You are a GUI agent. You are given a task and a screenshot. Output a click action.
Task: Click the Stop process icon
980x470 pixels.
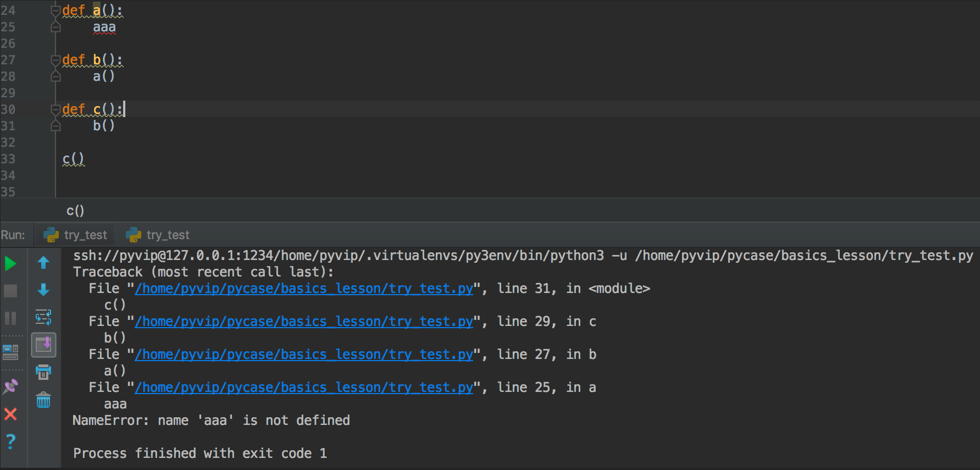click(x=10, y=291)
